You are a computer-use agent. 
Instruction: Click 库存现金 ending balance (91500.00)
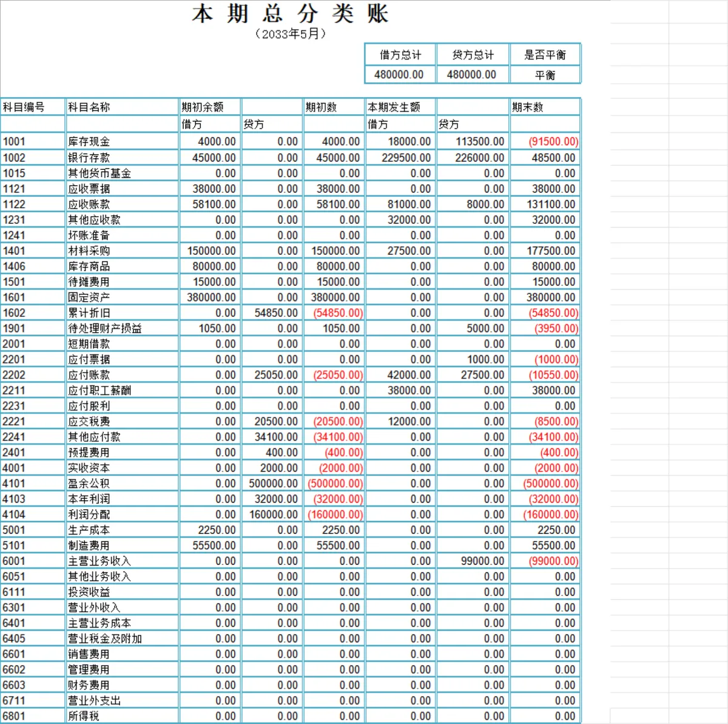(553, 141)
